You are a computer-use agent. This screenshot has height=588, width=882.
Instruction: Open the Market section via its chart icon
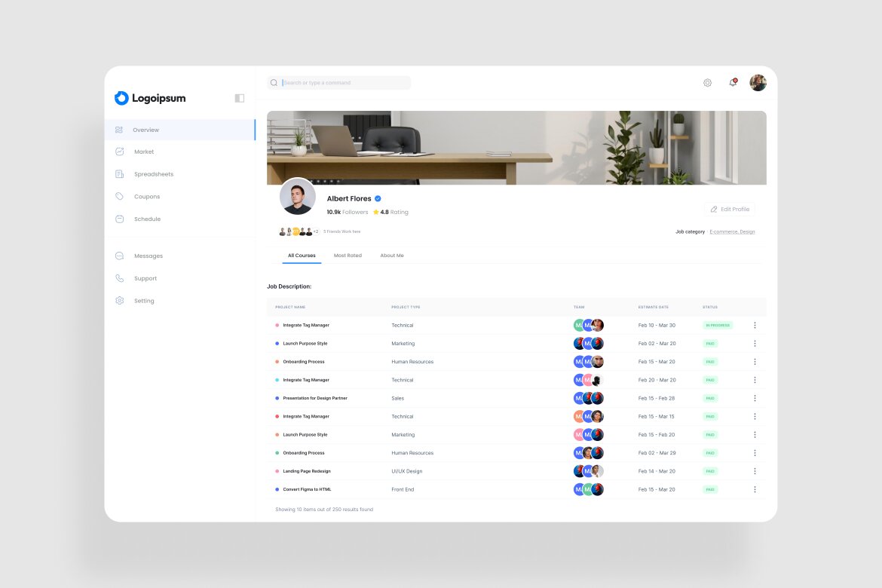point(118,152)
